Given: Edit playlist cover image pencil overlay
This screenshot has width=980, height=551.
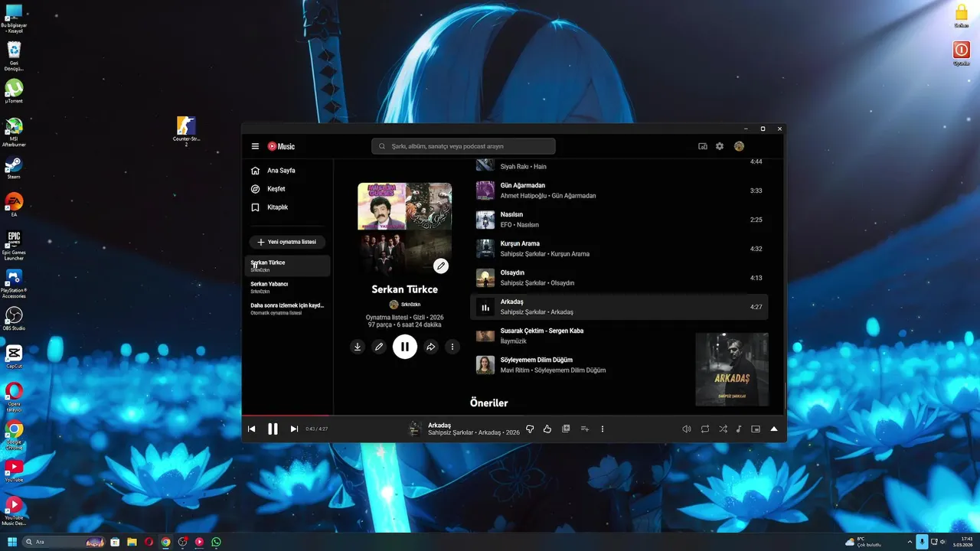Looking at the screenshot, I should coord(441,266).
